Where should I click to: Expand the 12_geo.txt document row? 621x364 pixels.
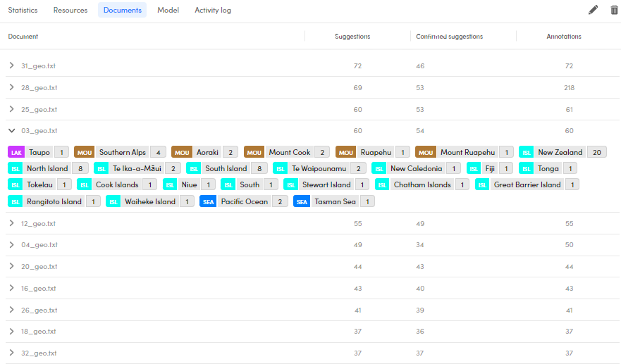point(11,223)
